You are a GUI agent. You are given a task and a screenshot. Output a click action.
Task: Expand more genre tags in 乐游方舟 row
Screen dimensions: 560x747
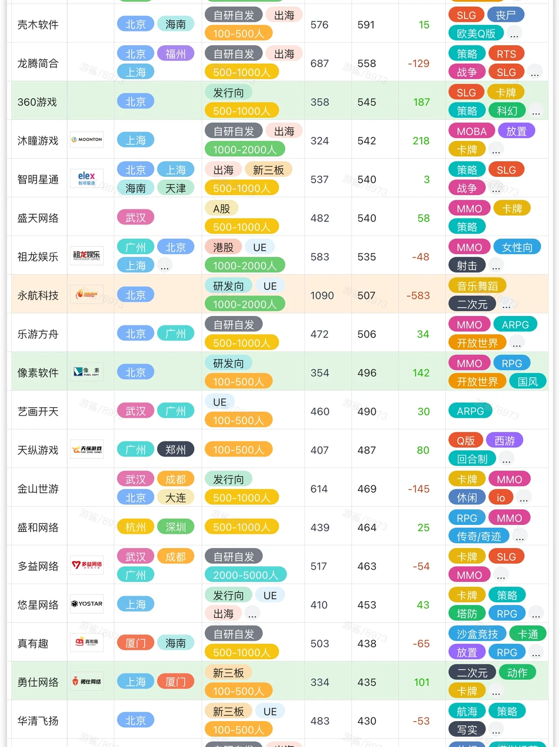[517, 343]
